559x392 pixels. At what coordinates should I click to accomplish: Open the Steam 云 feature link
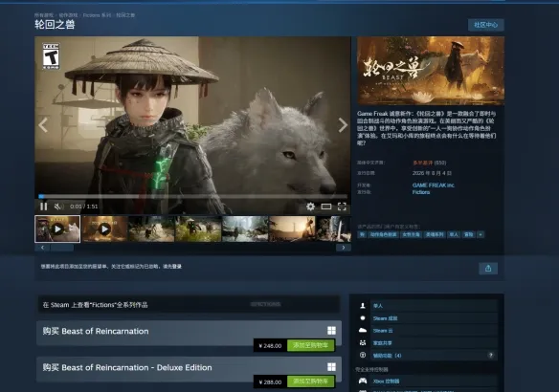pyautogui.click(x=383, y=331)
